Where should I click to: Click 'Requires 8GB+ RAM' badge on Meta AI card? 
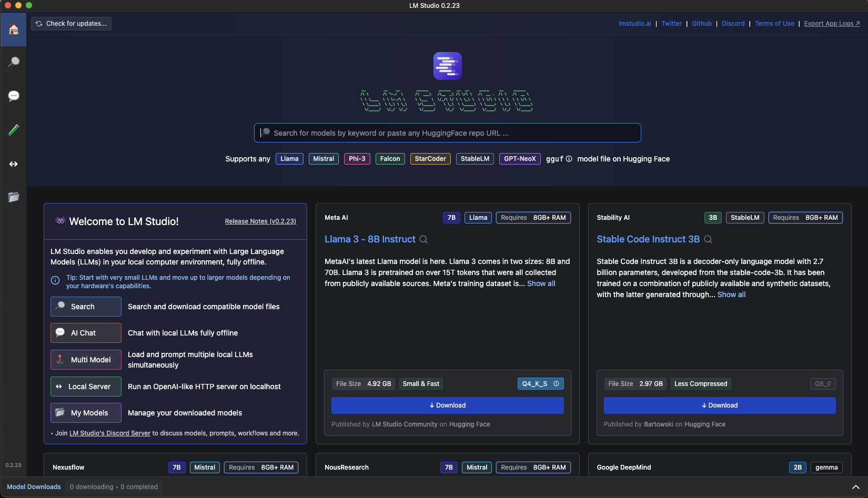533,218
